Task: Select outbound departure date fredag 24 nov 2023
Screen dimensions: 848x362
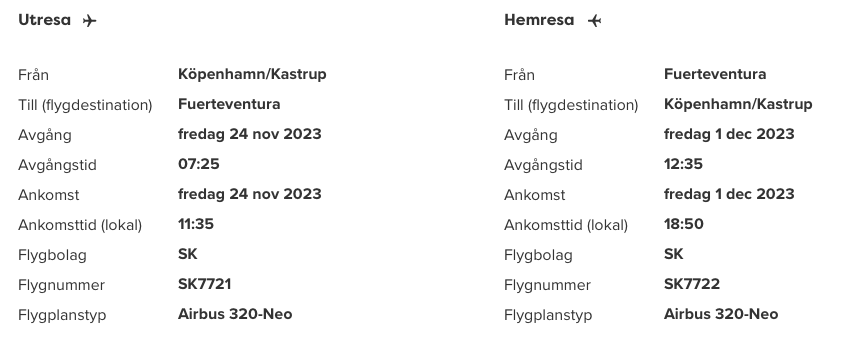Action: pos(249,134)
